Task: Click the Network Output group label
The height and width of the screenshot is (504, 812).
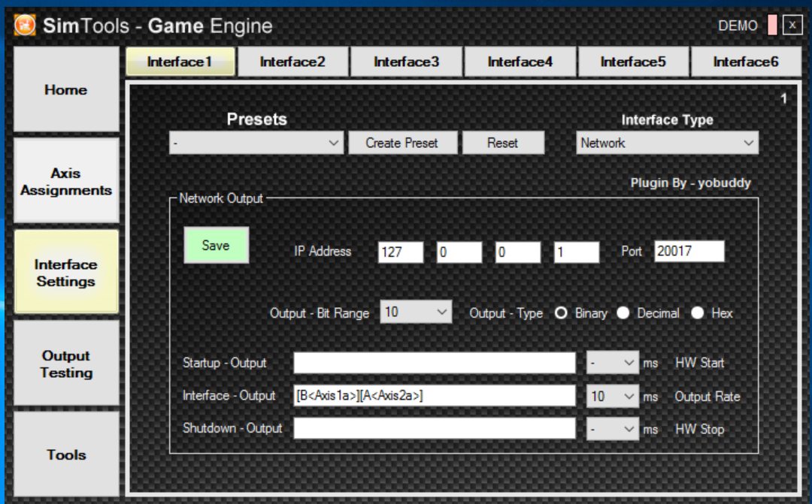Action: [x=221, y=199]
